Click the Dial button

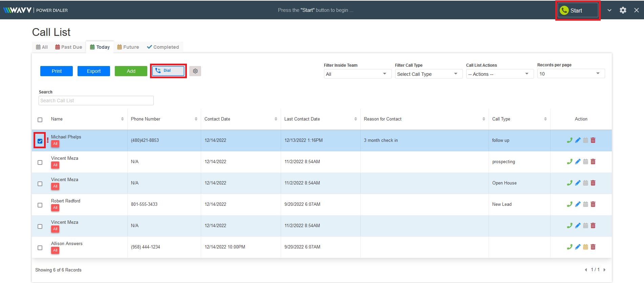pyautogui.click(x=168, y=71)
